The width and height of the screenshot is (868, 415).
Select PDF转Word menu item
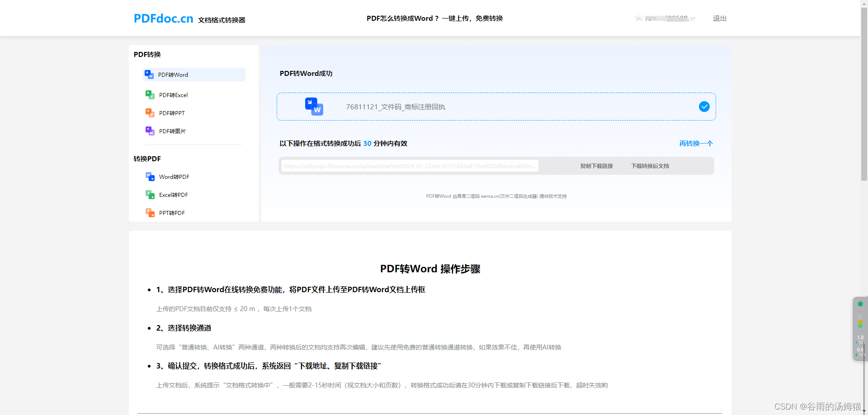(194, 75)
